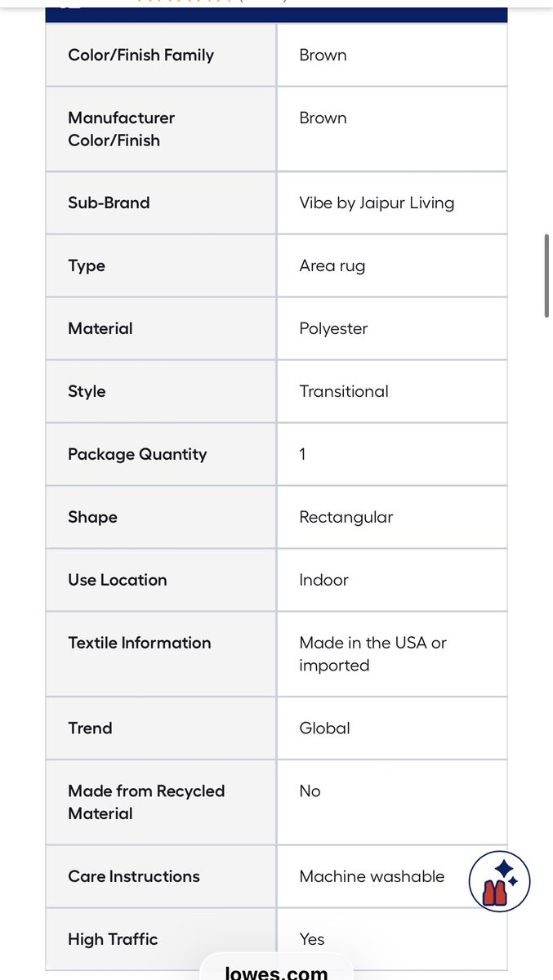Click the Care Instructions label
The height and width of the screenshot is (980, 553).
[x=133, y=876]
